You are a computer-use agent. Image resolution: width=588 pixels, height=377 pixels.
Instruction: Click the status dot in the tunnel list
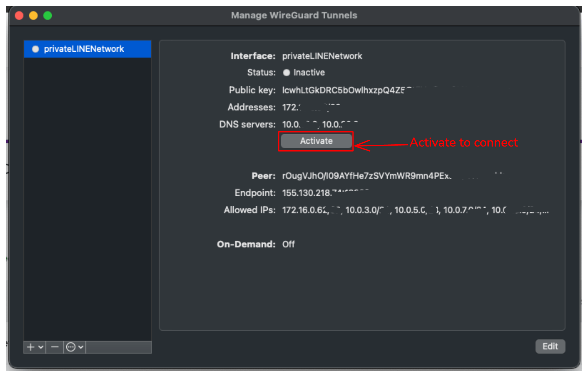point(35,49)
